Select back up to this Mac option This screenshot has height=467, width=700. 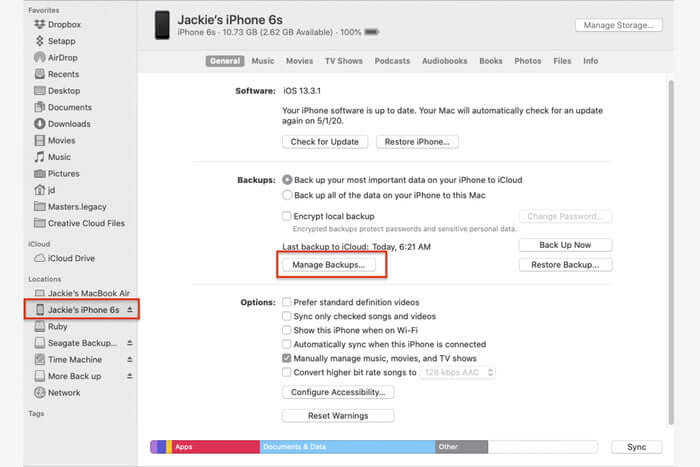coord(287,195)
